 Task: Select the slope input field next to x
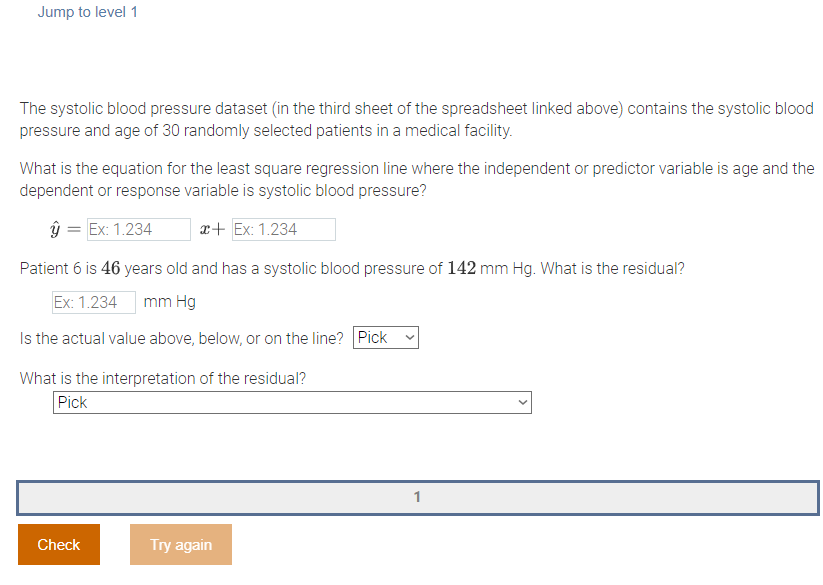(x=138, y=229)
